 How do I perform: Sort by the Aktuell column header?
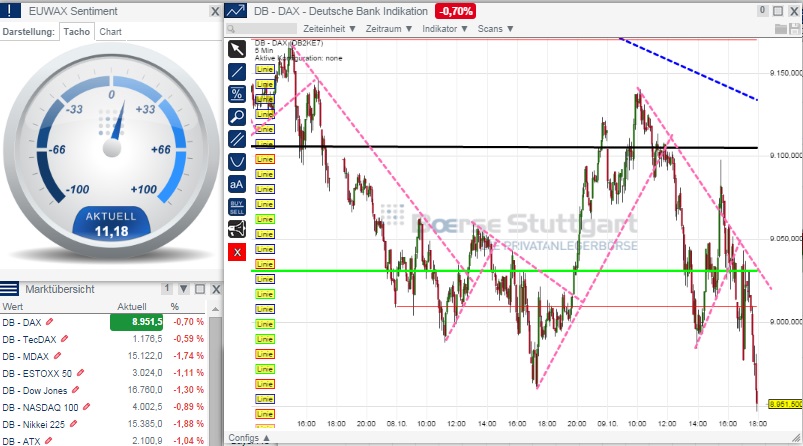tap(132, 307)
